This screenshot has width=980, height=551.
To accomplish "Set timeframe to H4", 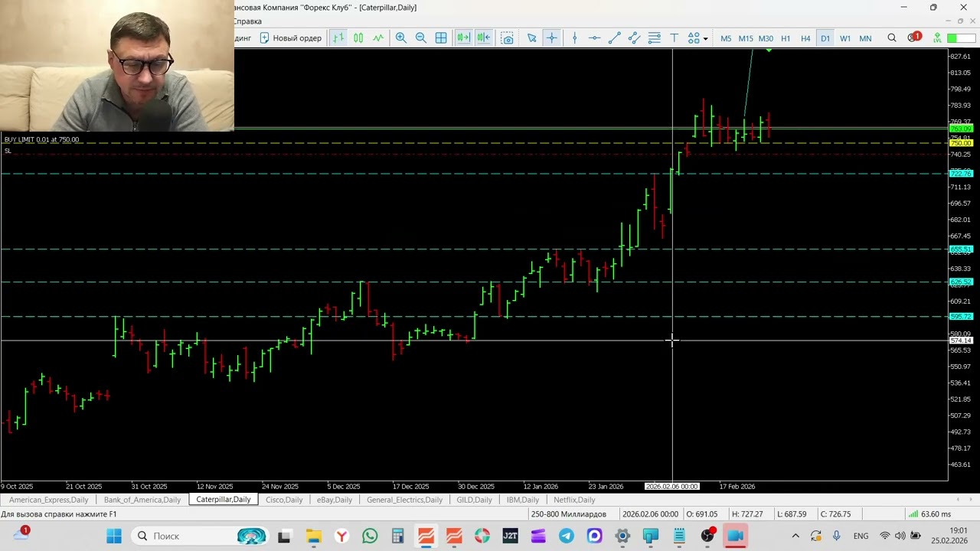I will [805, 38].
